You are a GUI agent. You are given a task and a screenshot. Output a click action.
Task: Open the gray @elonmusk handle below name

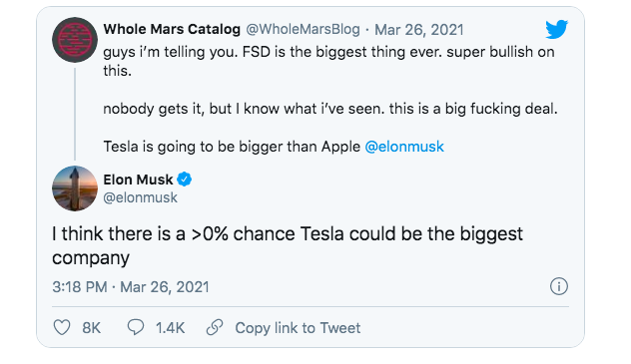click(x=140, y=197)
